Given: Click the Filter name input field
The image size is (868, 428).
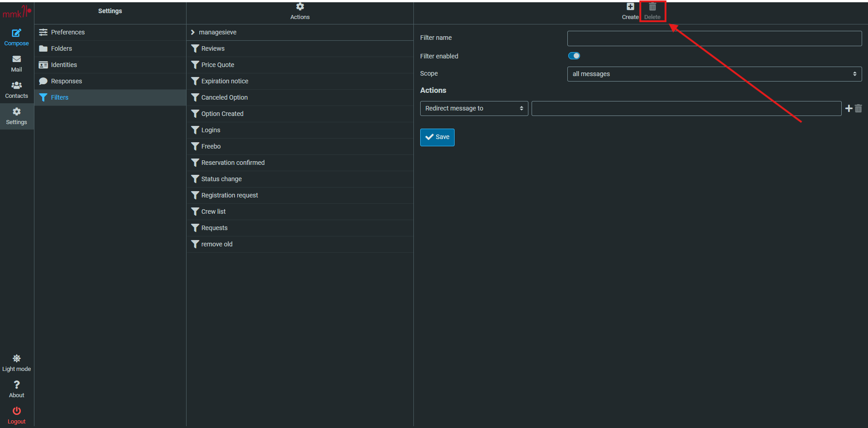Looking at the screenshot, I should click(x=714, y=38).
